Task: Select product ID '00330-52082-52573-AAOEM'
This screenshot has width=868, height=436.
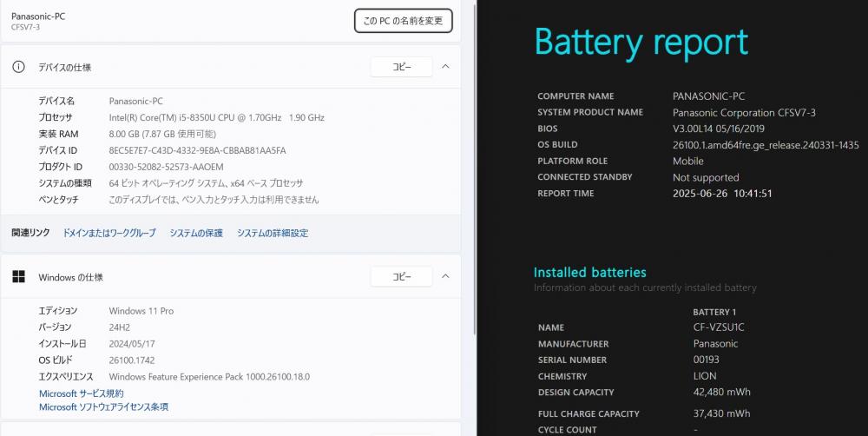Action: point(166,167)
